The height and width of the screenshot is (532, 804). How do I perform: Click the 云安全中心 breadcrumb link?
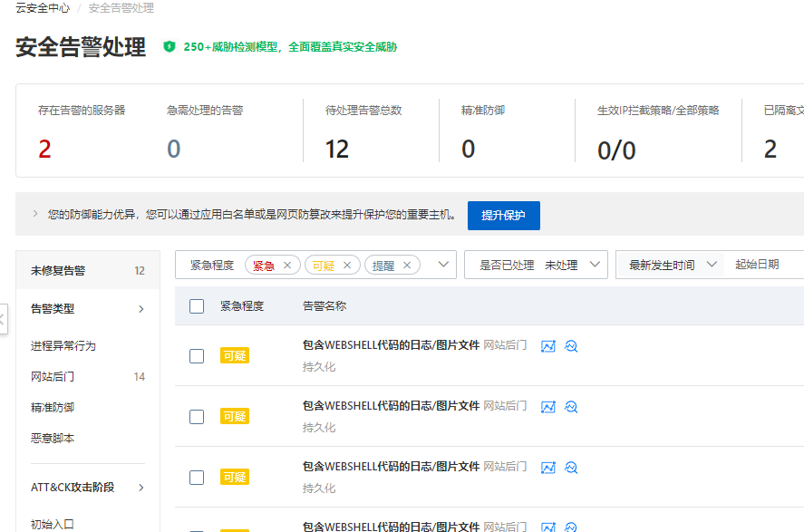tap(42, 8)
